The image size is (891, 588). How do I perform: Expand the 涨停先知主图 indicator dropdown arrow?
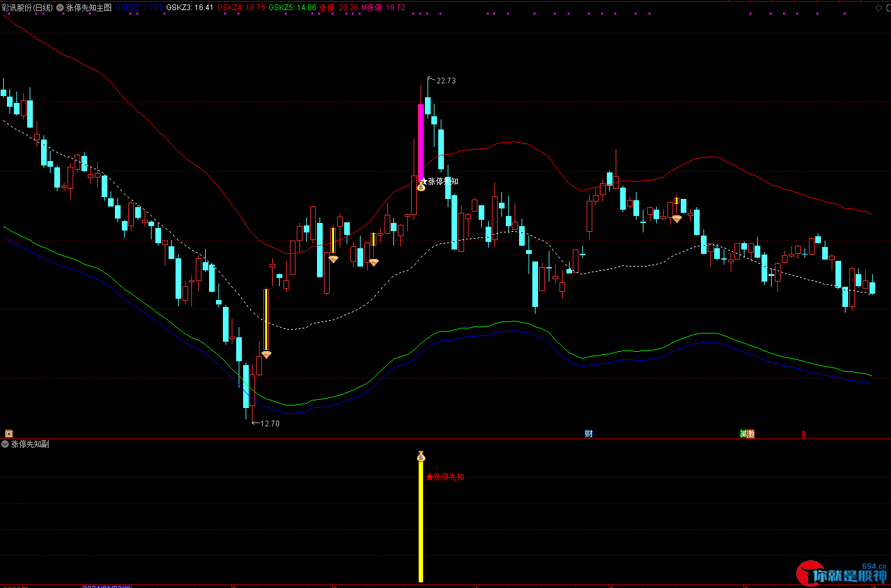[60, 8]
